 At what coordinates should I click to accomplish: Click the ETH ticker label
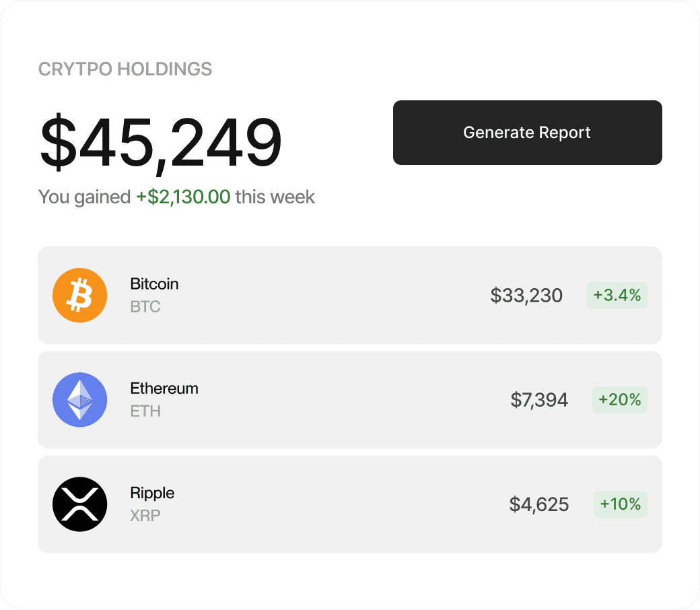tap(145, 411)
